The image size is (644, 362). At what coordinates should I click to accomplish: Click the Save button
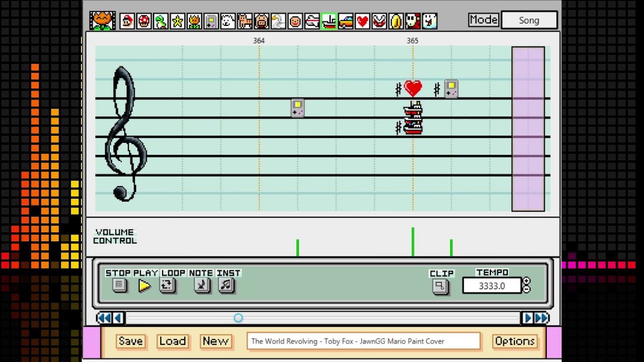click(x=130, y=341)
